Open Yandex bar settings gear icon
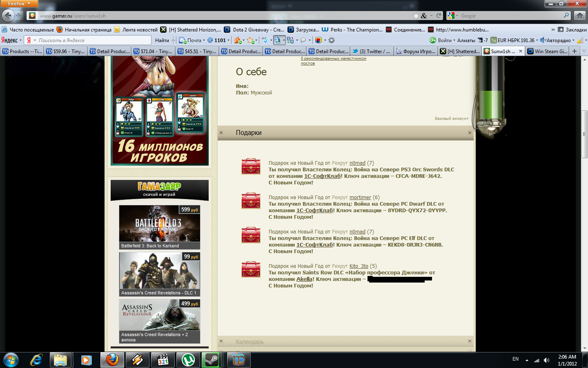Image resolution: width=588 pixels, height=368 pixels. [332, 40]
